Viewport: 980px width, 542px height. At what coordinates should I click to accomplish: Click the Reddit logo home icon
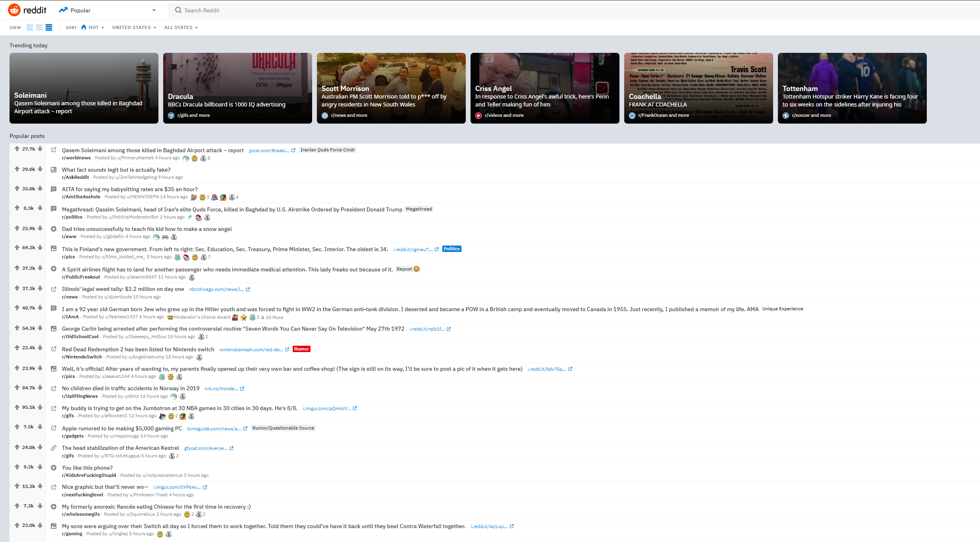(14, 10)
